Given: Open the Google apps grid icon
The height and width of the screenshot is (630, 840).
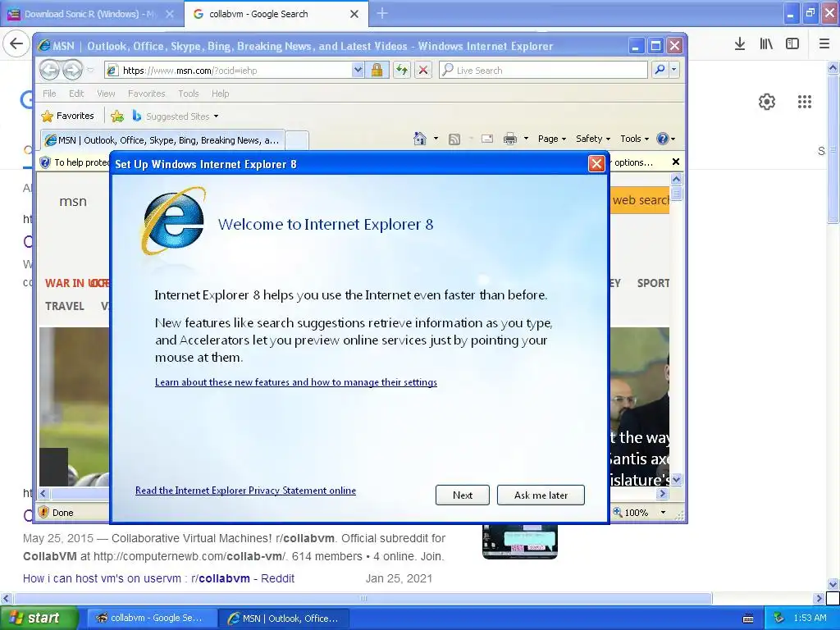Looking at the screenshot, I should click(x=804, y=102).
